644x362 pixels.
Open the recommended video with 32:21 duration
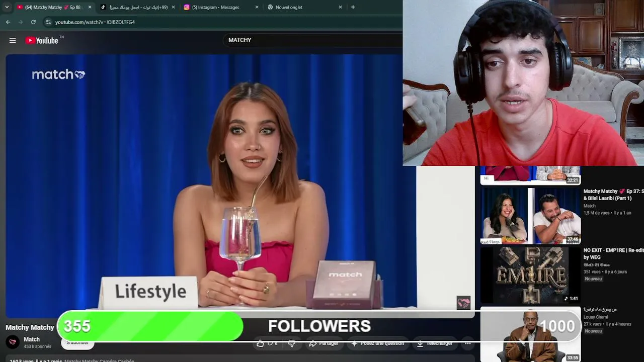530,175
